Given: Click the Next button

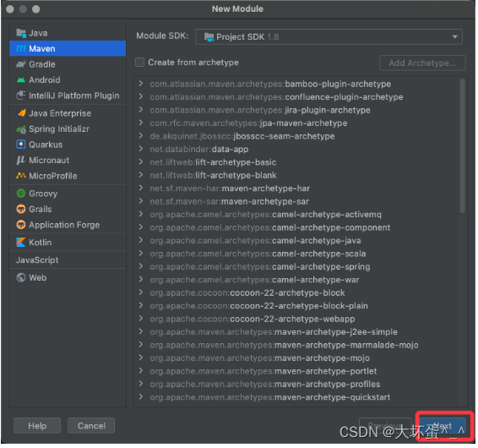Looking at the screenshot, I should (443, 426).
